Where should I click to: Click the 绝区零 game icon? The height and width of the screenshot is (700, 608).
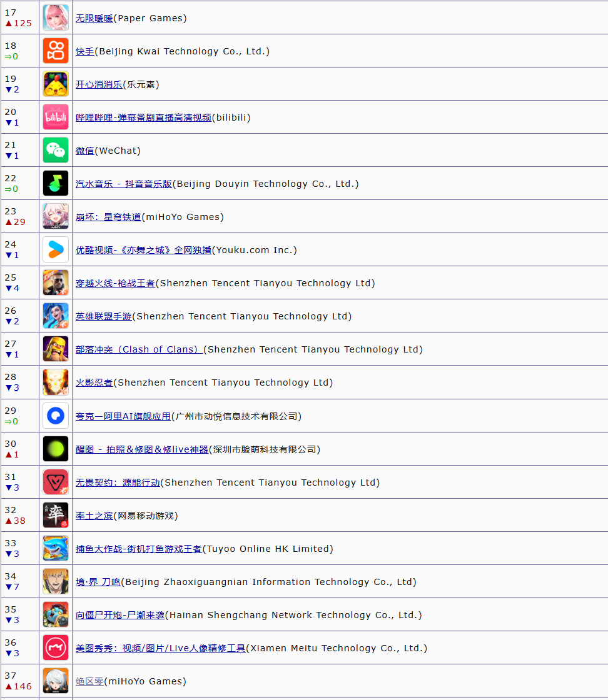tap(56, 681)
